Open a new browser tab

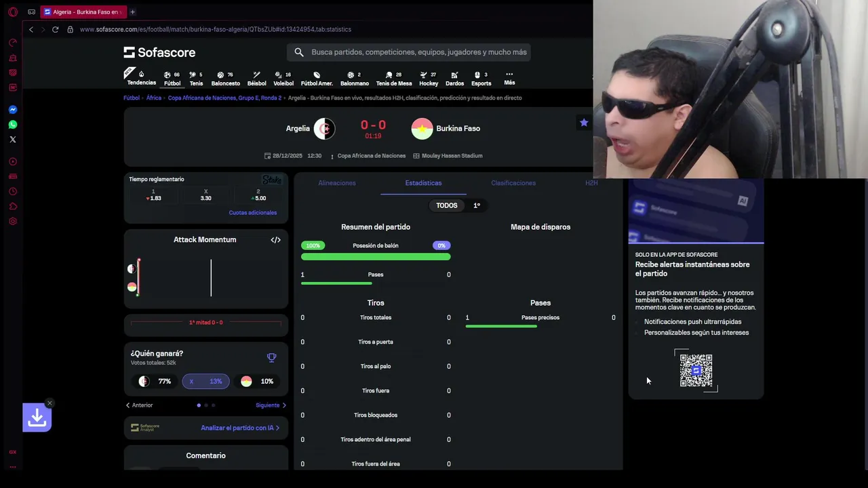click(x=132, y=12)
